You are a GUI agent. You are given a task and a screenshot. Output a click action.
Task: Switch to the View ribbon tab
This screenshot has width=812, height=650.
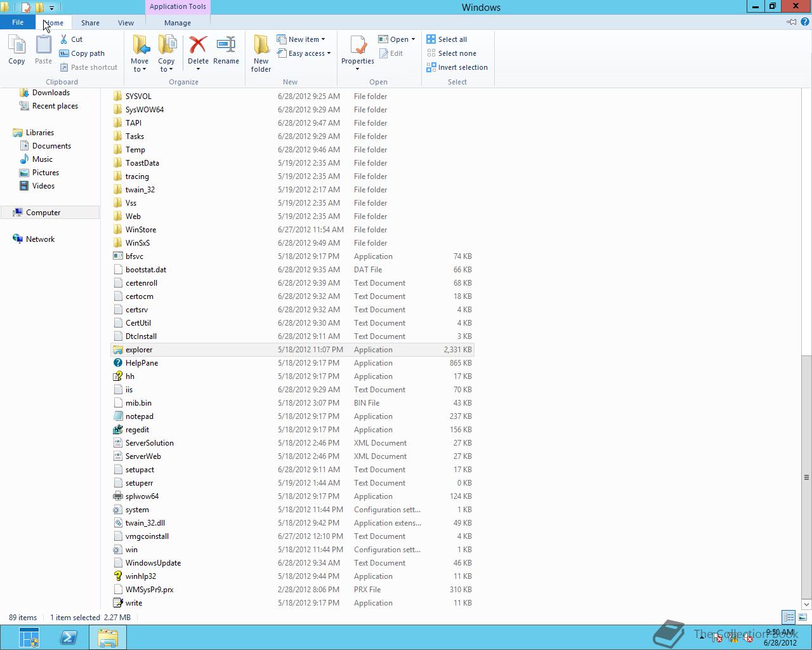(126, 22)
